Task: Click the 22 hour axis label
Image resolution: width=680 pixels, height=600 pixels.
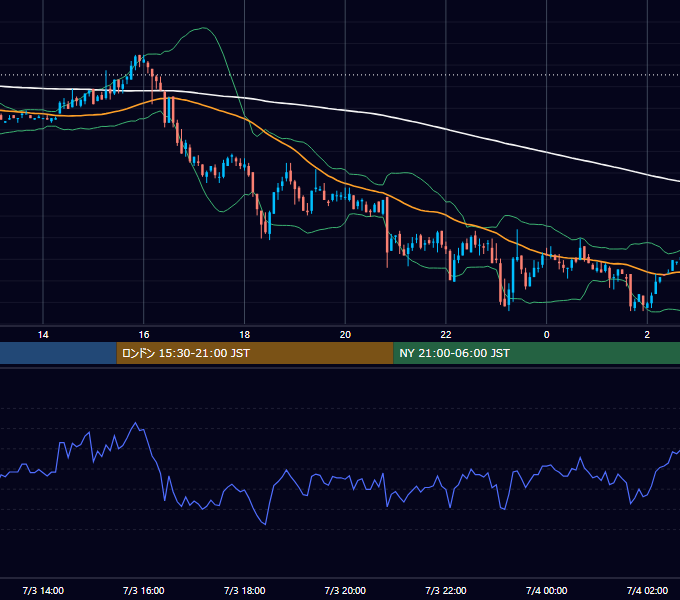Action: 446,335
